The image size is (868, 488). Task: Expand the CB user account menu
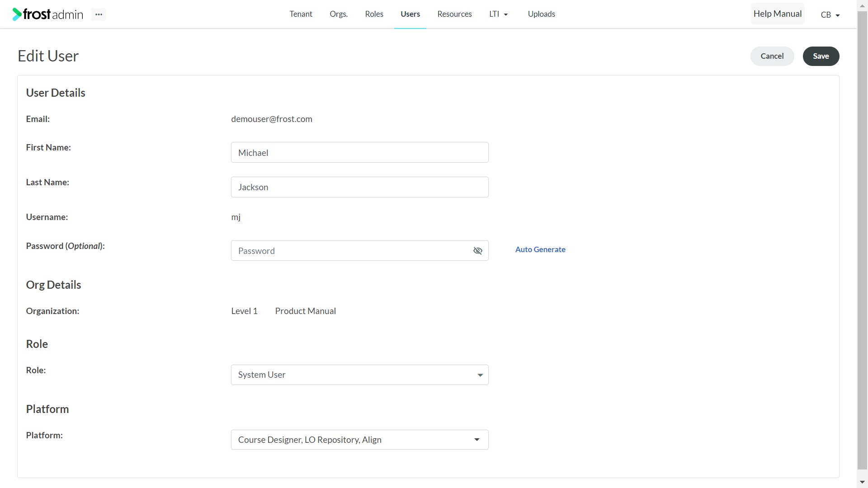(830, 15)
